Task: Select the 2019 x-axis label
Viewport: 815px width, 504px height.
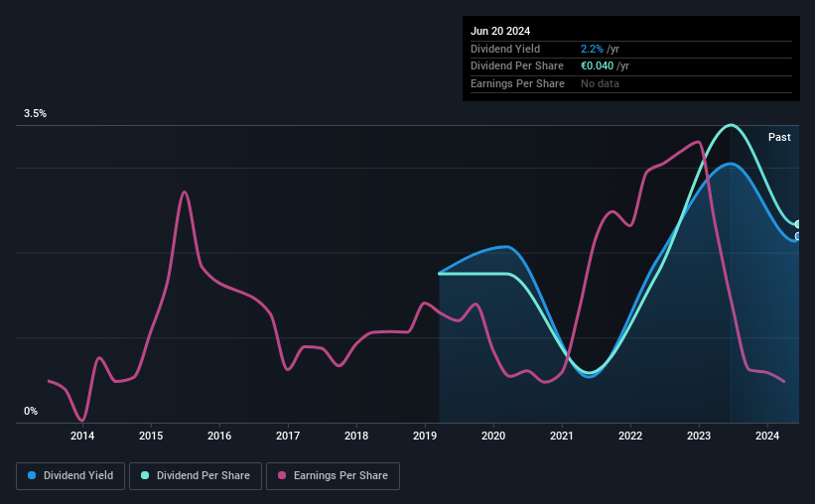Action: click(x=425, y=436)
